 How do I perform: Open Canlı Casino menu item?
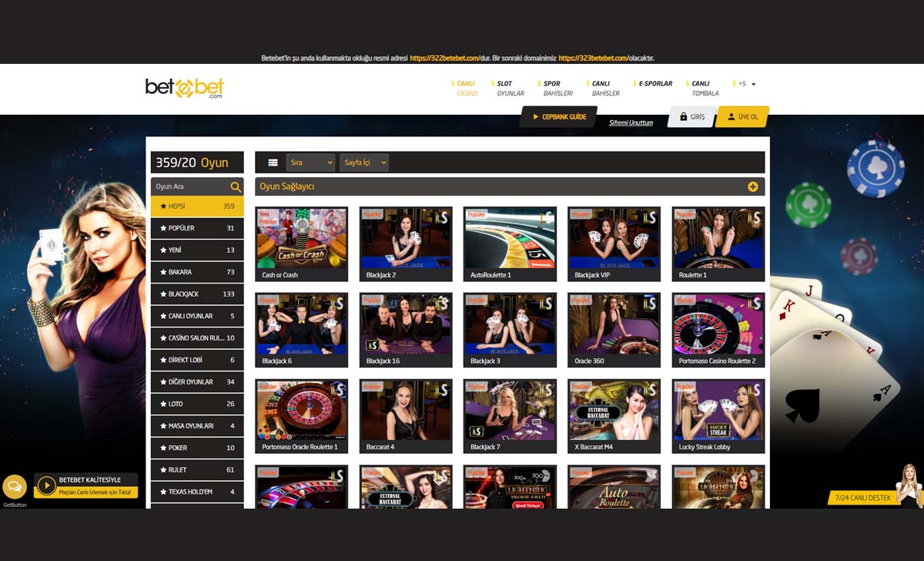[x=467, y=88]
